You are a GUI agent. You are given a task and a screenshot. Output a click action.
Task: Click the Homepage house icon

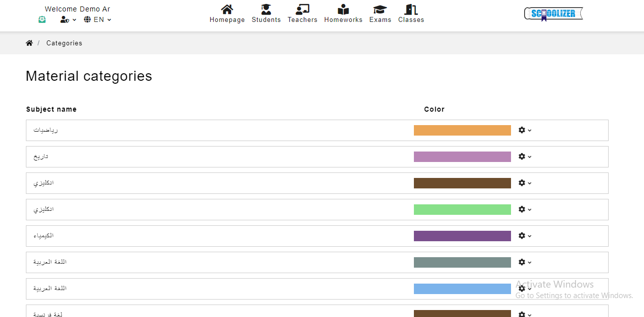point(227,9)
